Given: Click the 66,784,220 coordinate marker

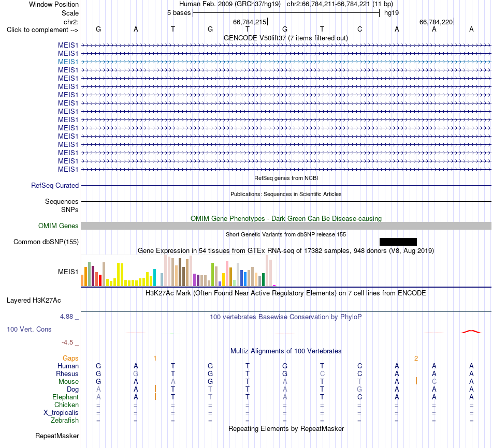Looking at the screenshot, I should [x=436, y=22].
